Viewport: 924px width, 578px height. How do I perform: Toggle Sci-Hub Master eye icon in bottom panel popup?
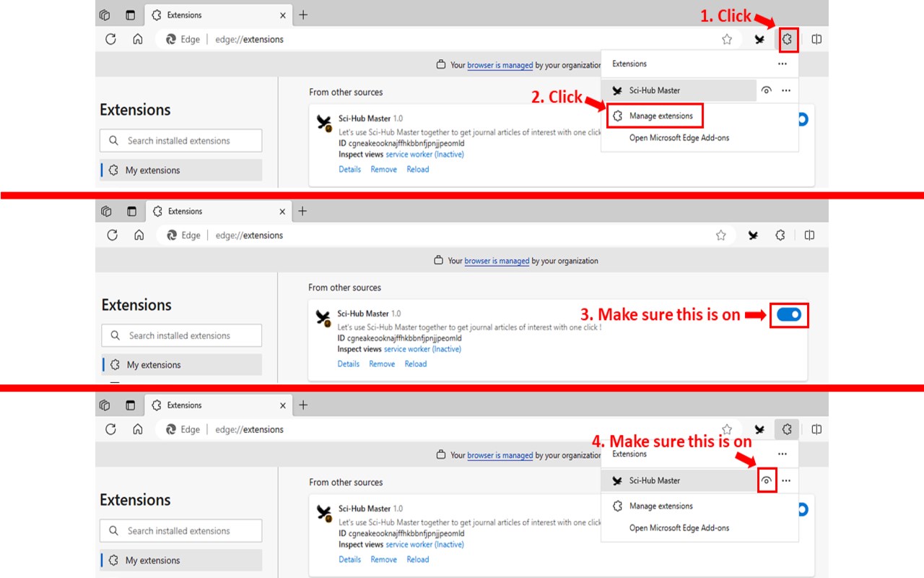767,480
